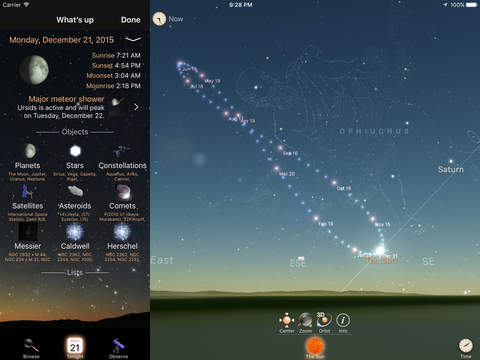Open the Messier catalog icon
This screenshot has width=480, height=360.
(28, 232)
